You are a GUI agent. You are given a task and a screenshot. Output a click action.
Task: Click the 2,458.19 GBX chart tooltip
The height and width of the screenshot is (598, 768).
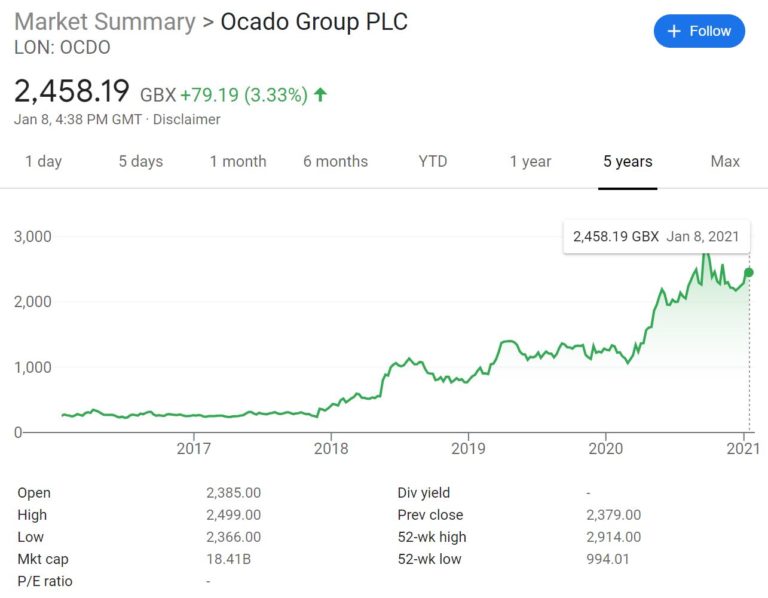(656, 237)
